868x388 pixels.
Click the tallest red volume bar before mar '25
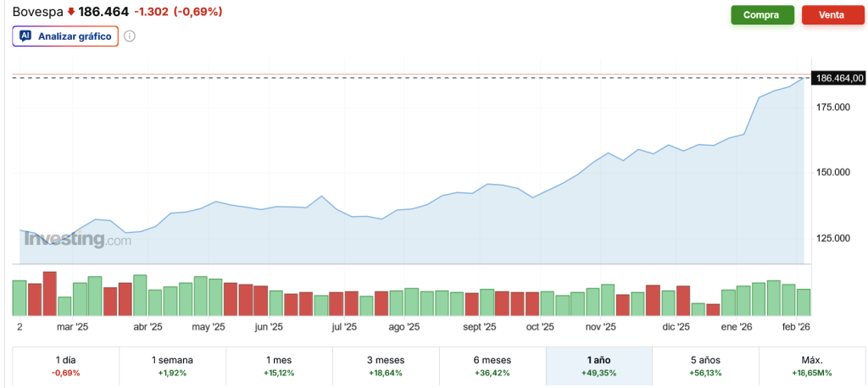50,294
